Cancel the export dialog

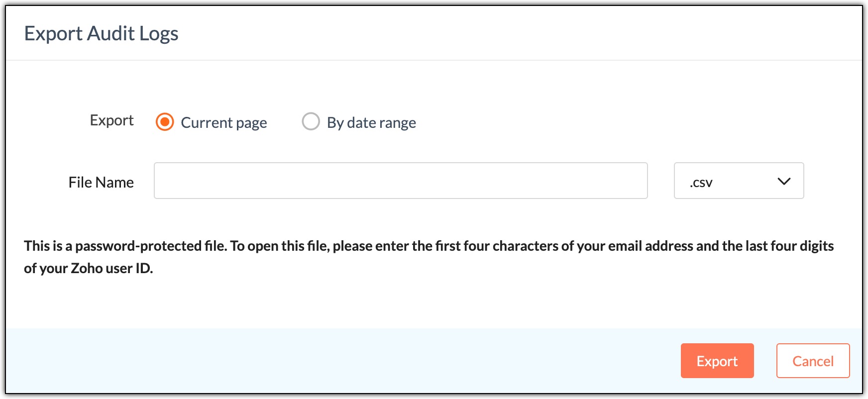(x=813, y=361)
